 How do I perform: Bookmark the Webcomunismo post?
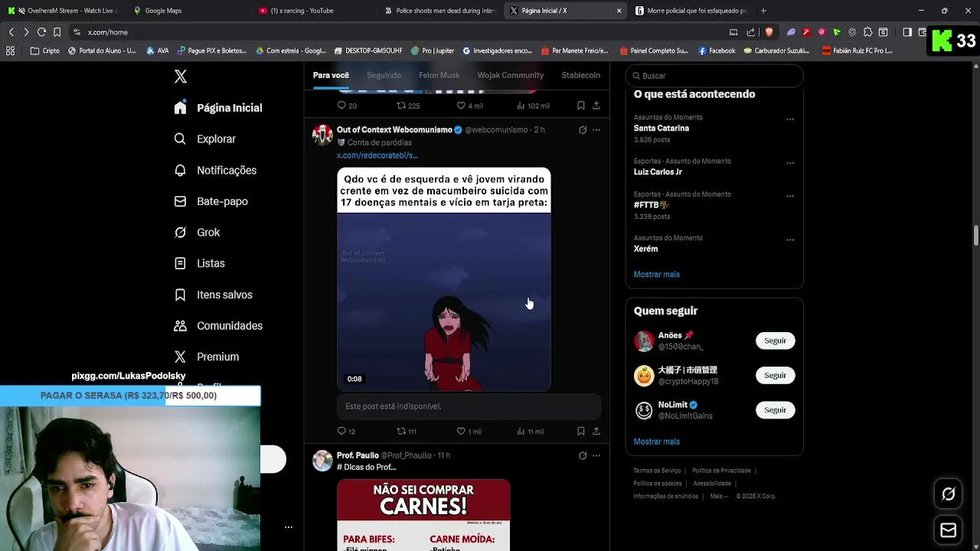581,432
